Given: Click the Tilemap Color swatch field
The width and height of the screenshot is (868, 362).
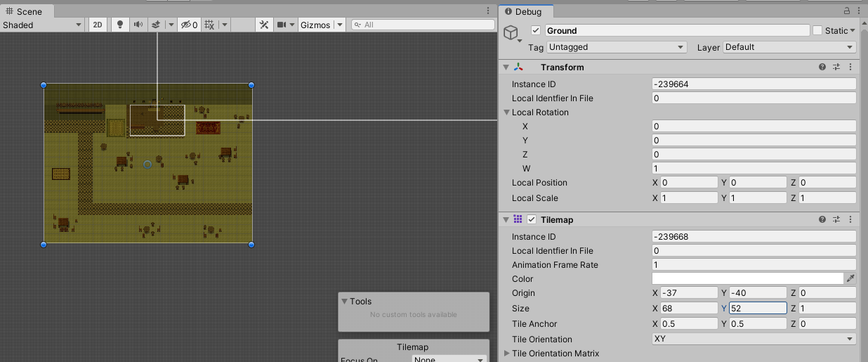Looking at the screenshot, I should click(747, 279).
